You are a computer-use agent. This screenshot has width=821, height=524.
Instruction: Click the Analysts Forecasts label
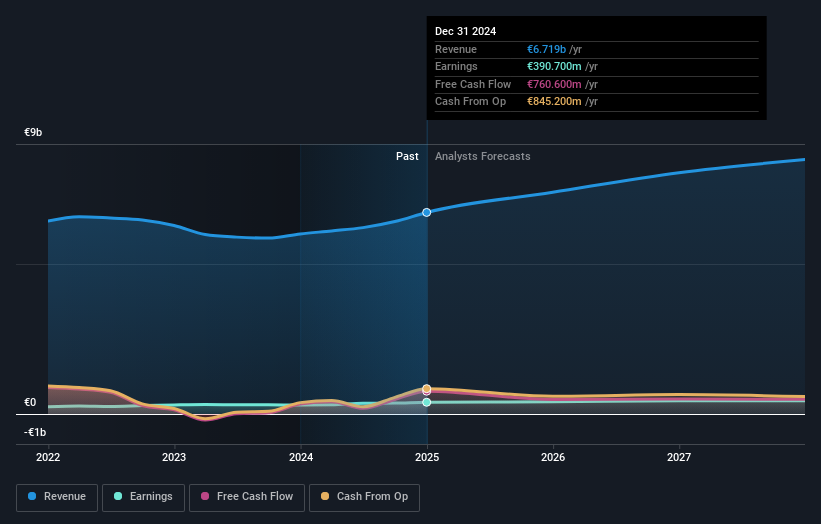483,157
